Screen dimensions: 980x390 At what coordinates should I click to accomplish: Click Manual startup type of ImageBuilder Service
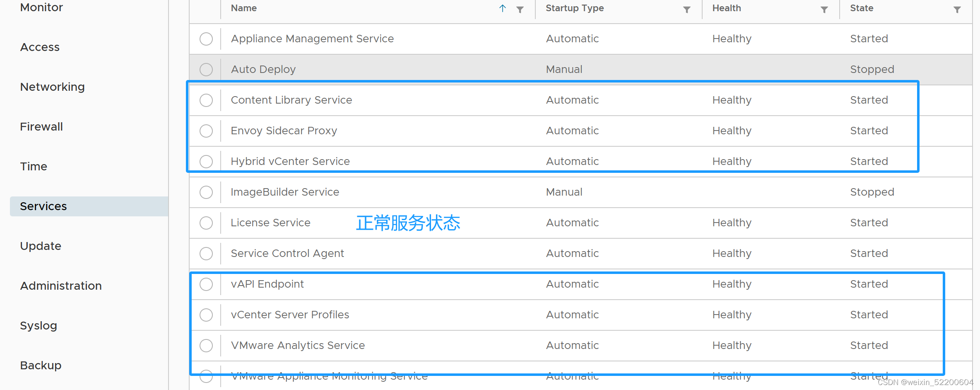click(x=564, y=192)
